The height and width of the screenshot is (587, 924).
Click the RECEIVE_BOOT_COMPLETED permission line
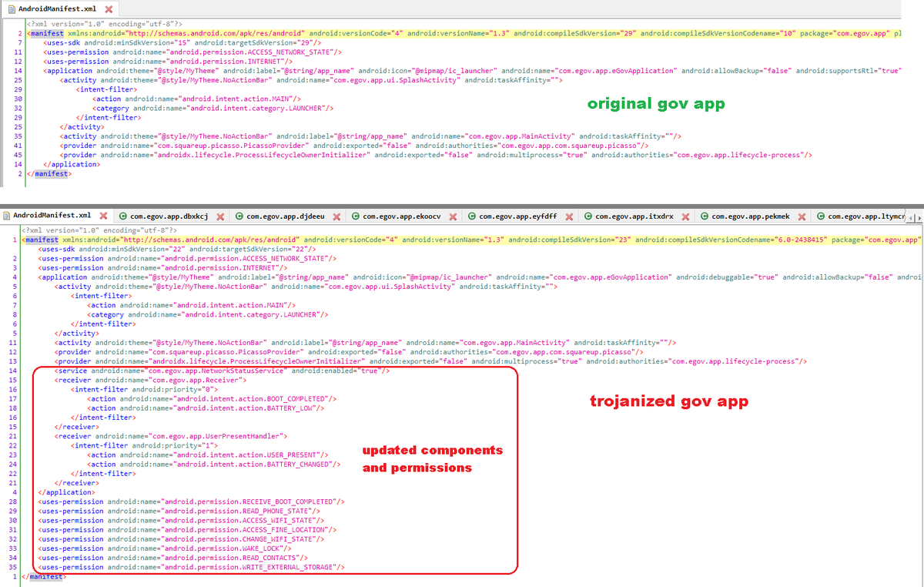click(x=192, y=501)
